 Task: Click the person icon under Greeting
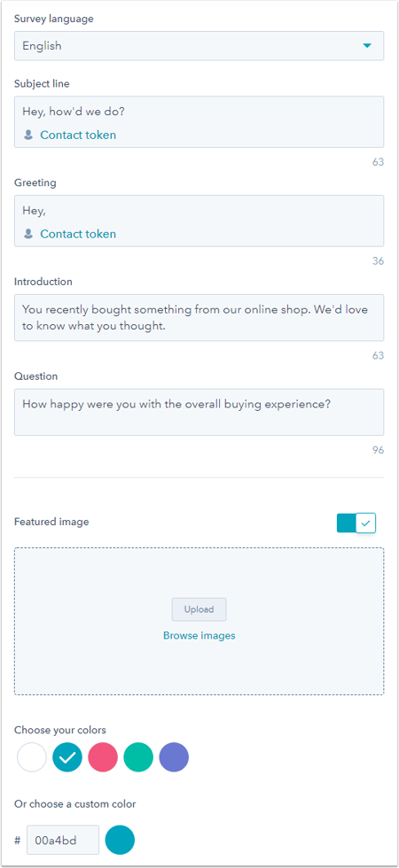[x=28, y=234]
